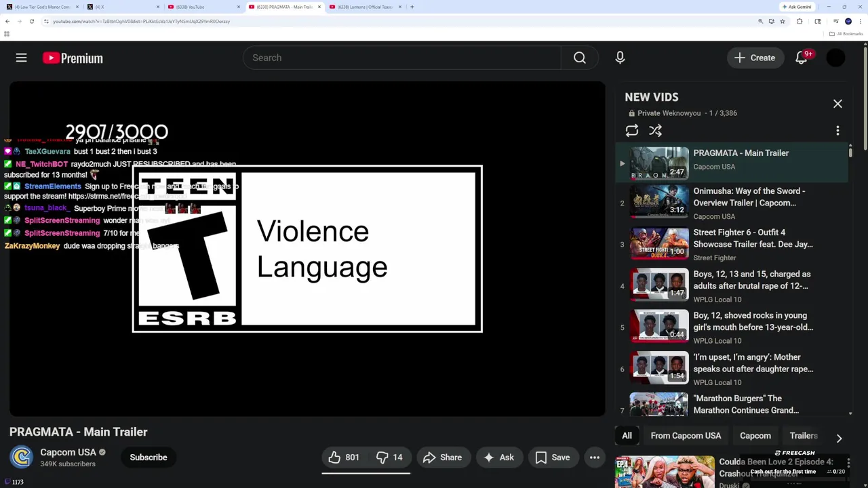Open 'Boys, 12, 13 and 15, charged' video
Viewport: 868px width, 488px height.
(x=732, y=286)
